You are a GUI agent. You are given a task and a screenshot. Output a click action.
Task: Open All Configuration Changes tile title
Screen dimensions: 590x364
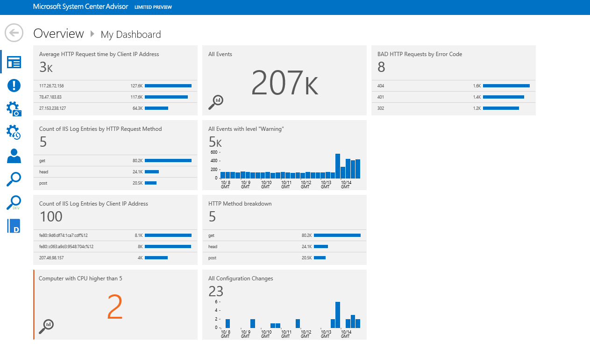[241, 278]
